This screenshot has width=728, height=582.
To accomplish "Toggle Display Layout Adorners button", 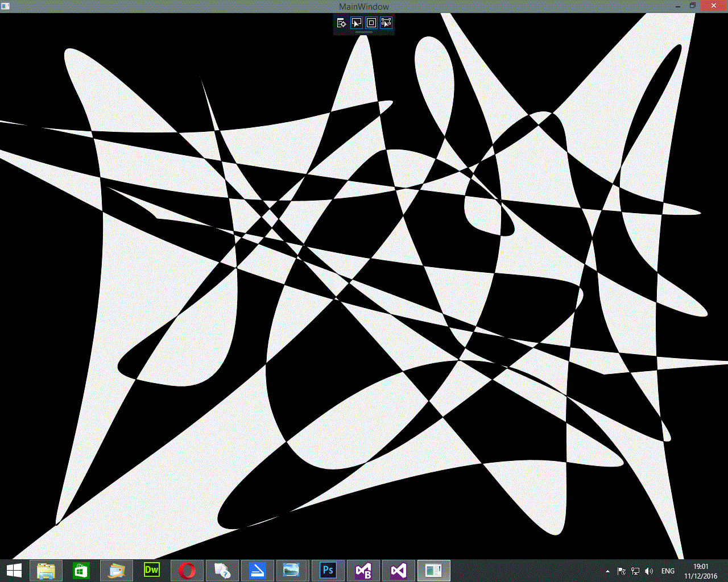I will (371, 23).
